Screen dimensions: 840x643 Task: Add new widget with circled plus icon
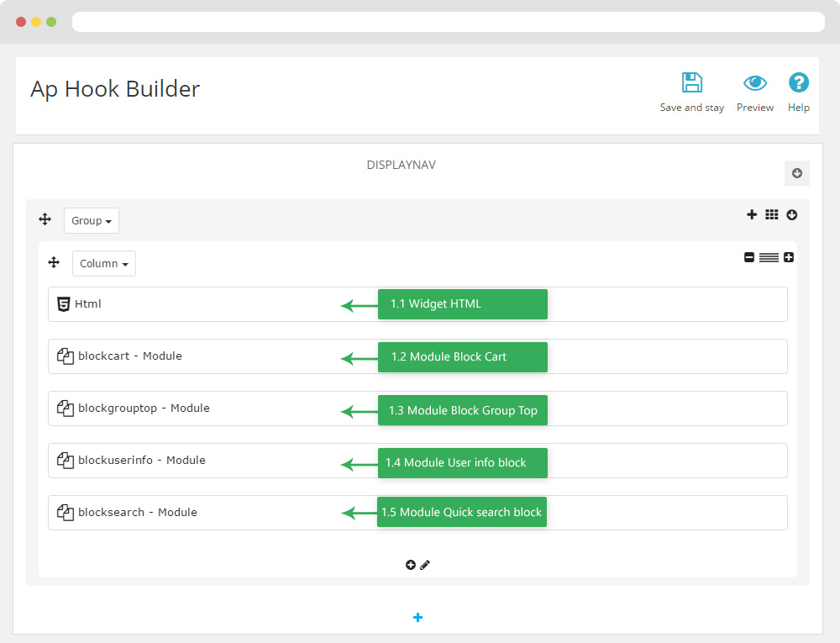(x=411, y=566)
